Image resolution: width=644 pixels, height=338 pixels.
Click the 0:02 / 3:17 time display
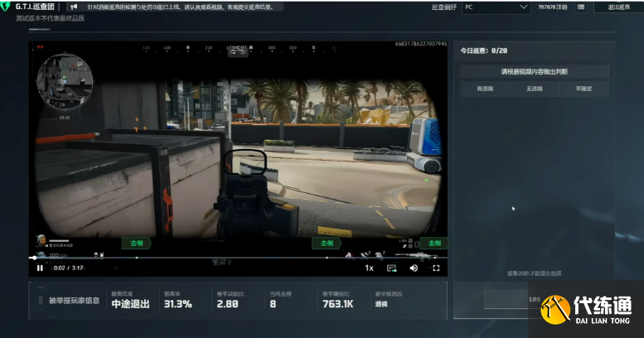tap(68, 268)
